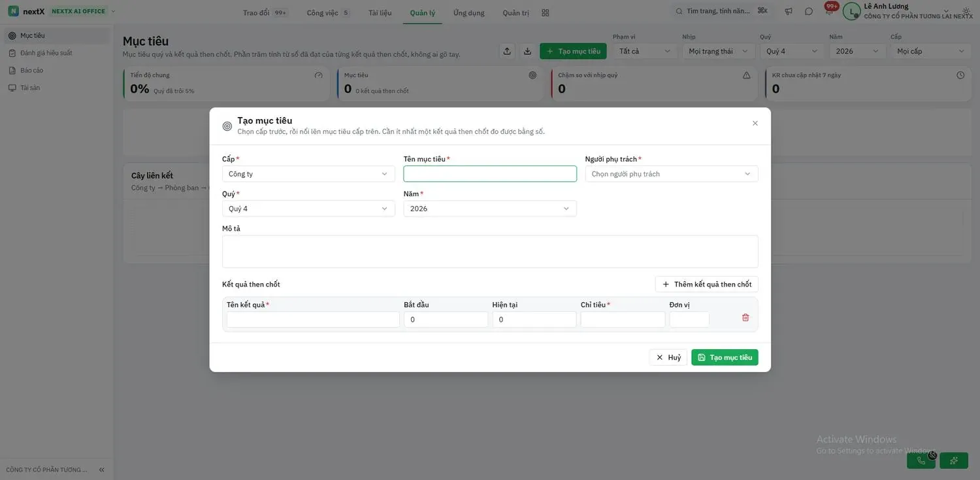The image size is (980, 480).
Task: Close the Tạo mục tiêu dialog
Action: tap(755, 123)
